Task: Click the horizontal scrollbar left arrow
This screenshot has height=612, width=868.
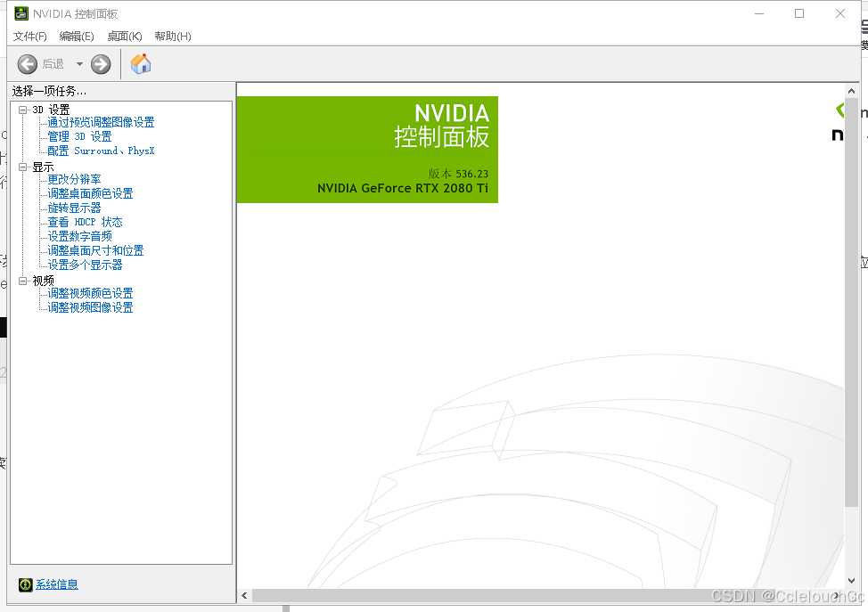Action: coord(244,595)
